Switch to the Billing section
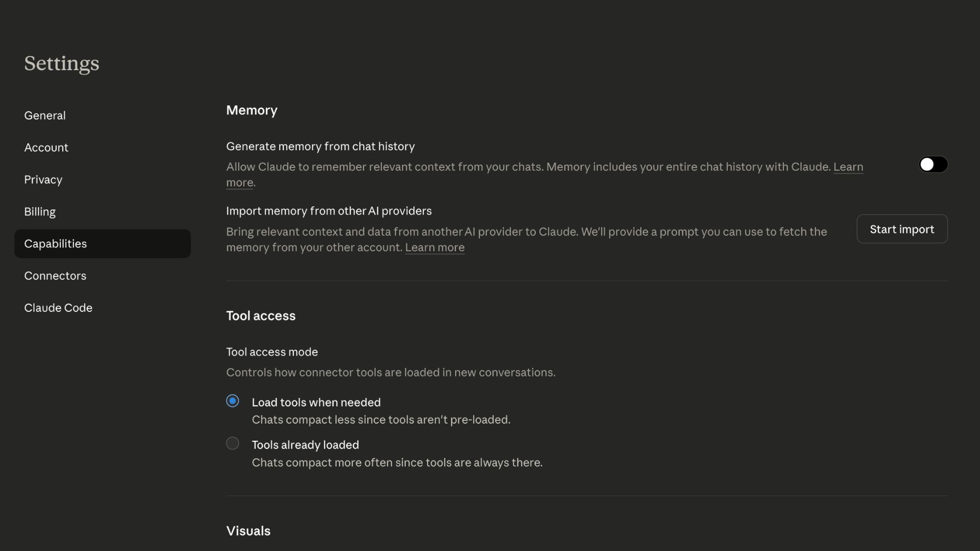 point(40,212)
